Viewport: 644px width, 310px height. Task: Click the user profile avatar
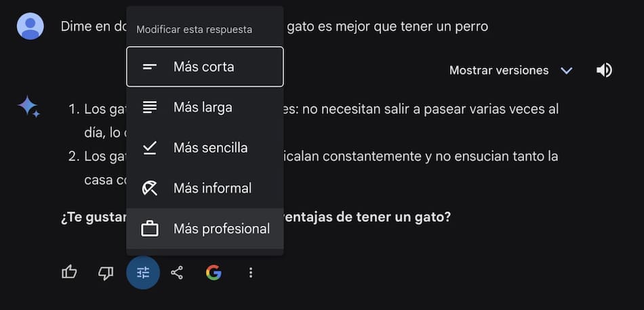(x=31, y=26)
